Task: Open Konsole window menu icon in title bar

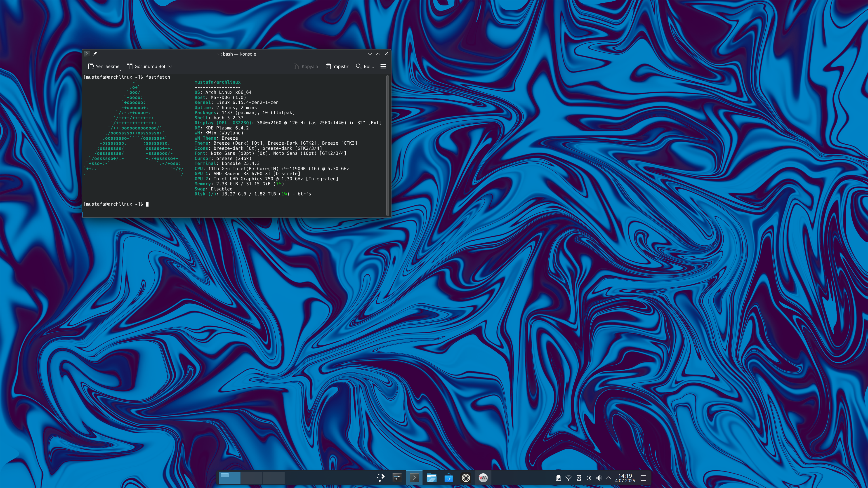Action: click(87, 54)
